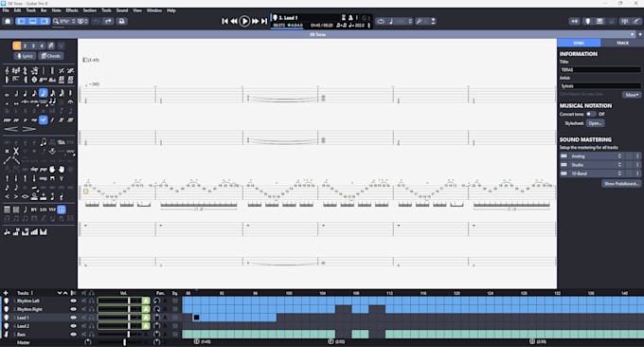Viewport: 644px width, 347px height.
Task: Toggle the Concert tone switch
Action: pyautogui.click(x=591, y=114)
